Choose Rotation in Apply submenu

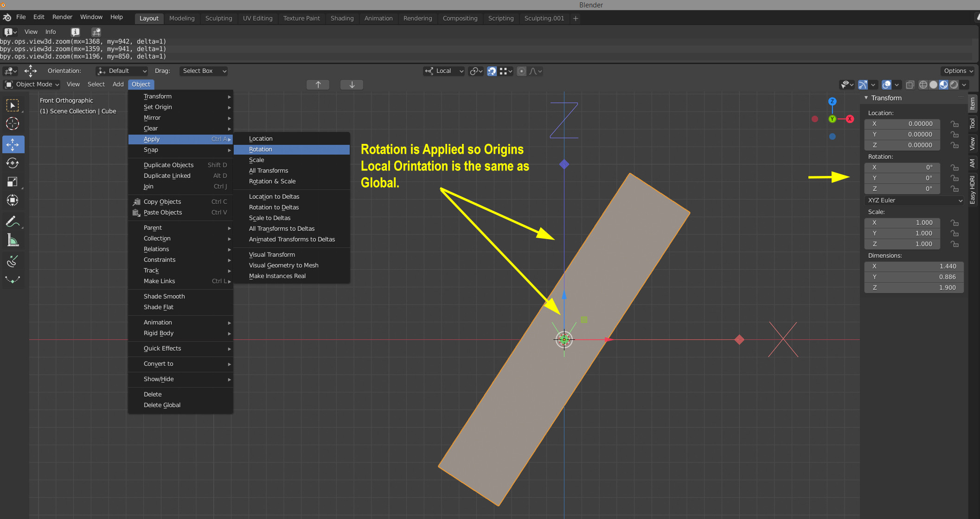tap(292, 149)
